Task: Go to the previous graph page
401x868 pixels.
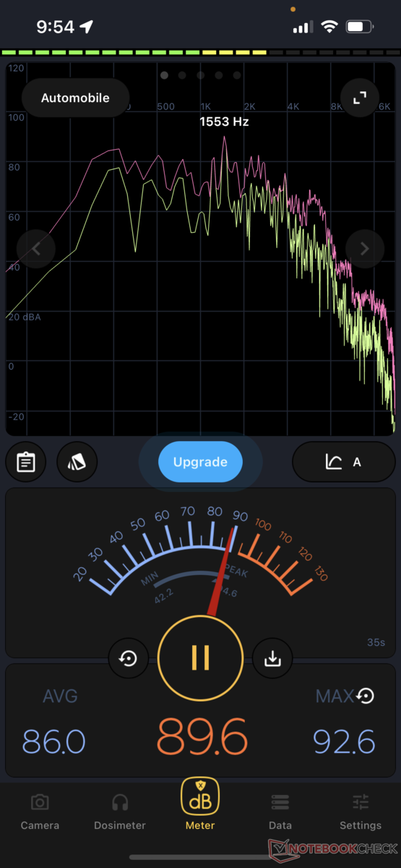Action: pyautogui.click(x=36, y=249)
